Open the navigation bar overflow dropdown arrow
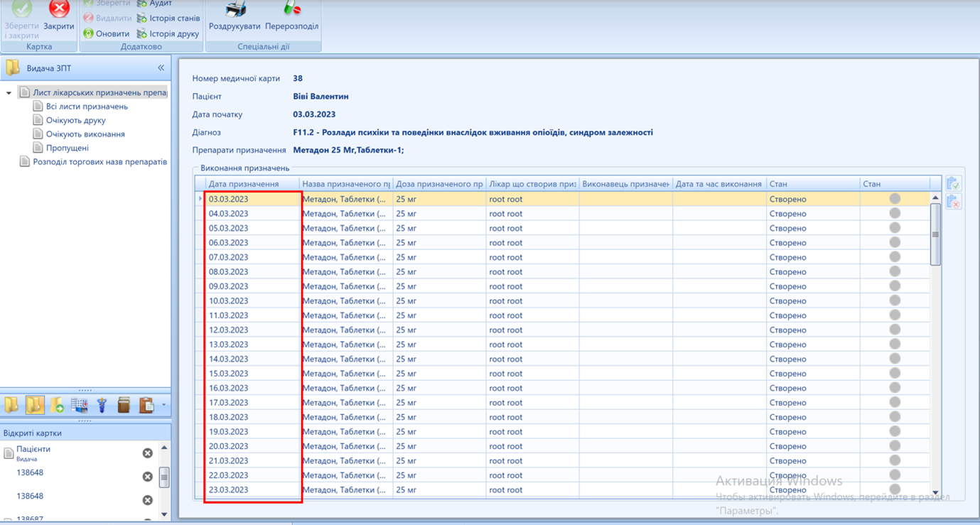 click(163, 406)
